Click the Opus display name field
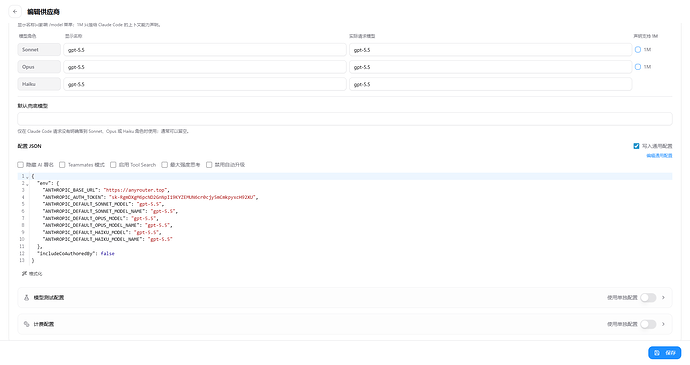The height and width of the screenshot is (365, 690). [x=205, y=67]
